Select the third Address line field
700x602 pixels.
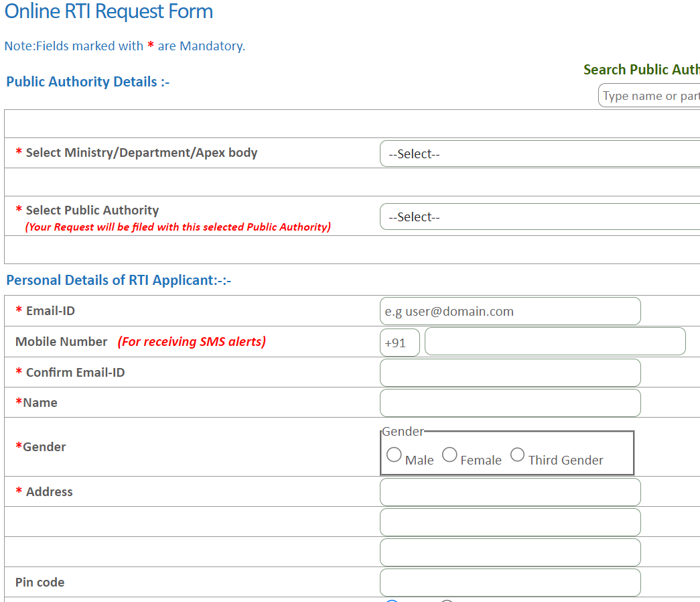click(510, 552)
